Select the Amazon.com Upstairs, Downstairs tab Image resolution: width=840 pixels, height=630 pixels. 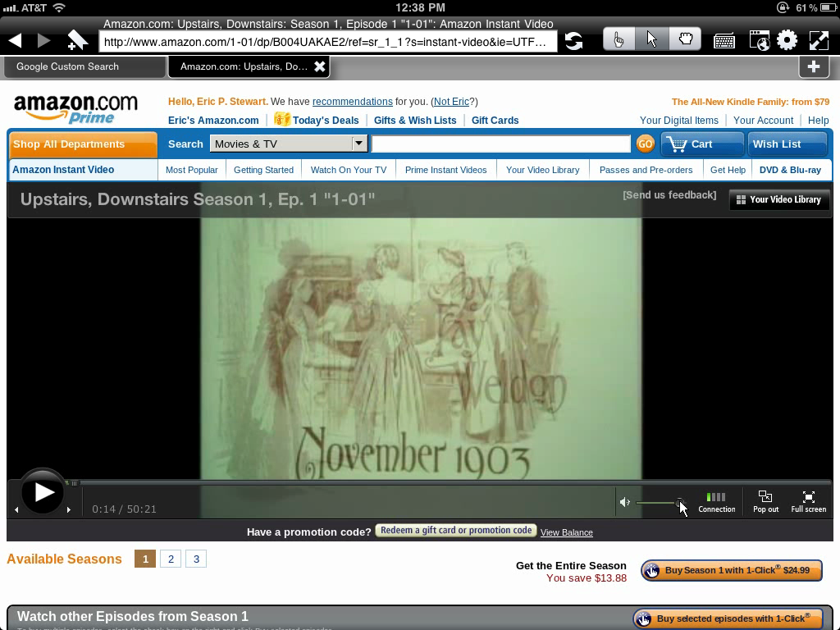244,66
